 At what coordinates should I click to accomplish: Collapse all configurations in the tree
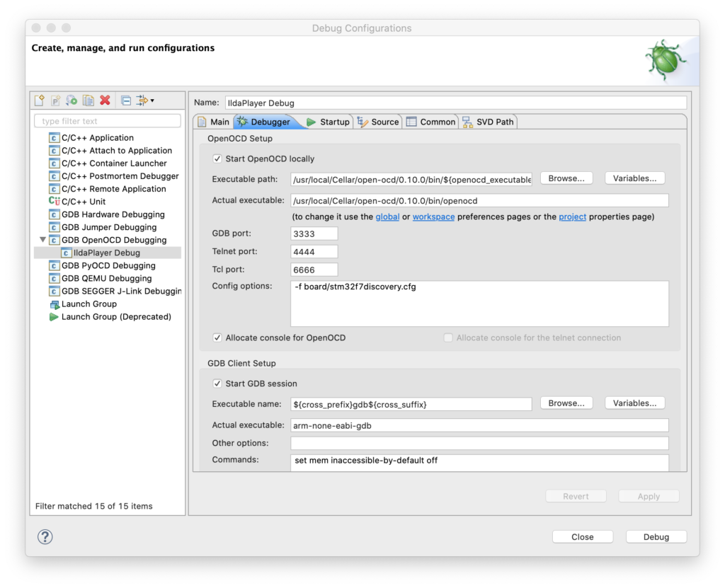coord(125,100)
